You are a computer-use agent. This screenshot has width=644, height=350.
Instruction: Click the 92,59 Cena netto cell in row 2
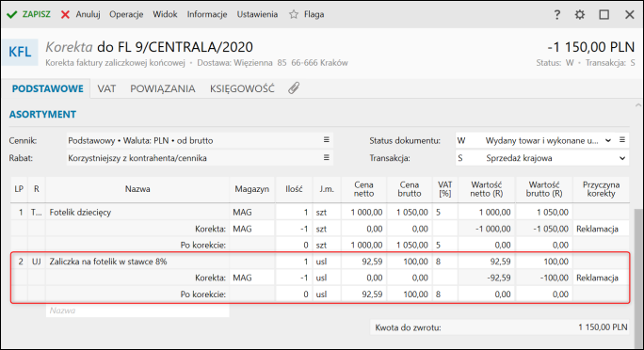[x=363, y=262]
